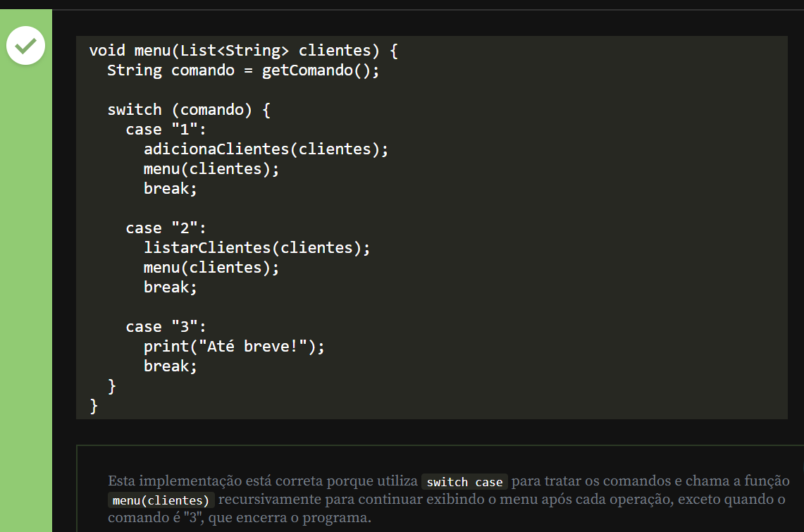Viewport: 804px width, 532px height.
Task: Click the 'switch (comando) {' code line
Action: tap(189, 110)
